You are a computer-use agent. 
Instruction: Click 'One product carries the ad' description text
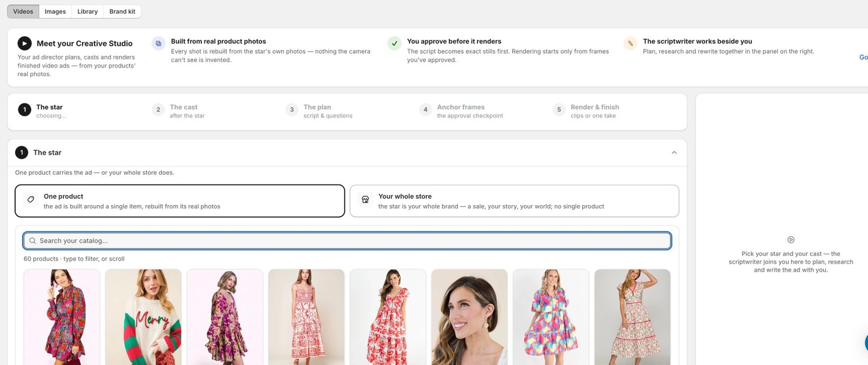point(95,173)
